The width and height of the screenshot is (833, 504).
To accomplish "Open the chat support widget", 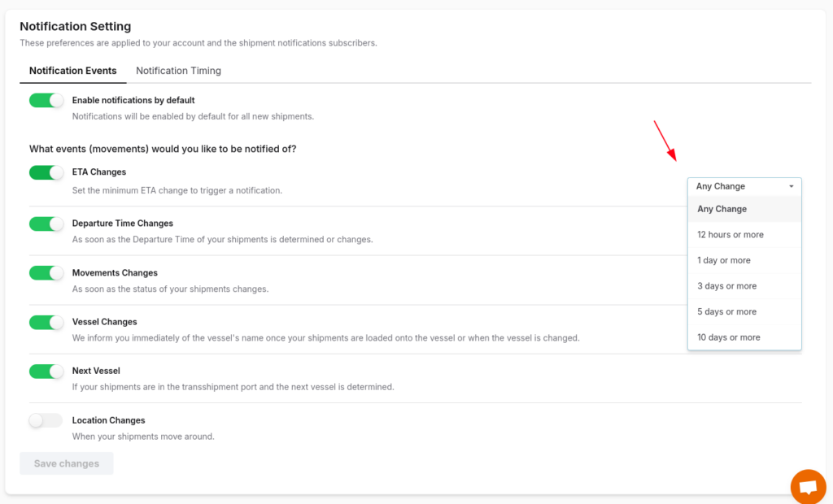I will (808, 486).
